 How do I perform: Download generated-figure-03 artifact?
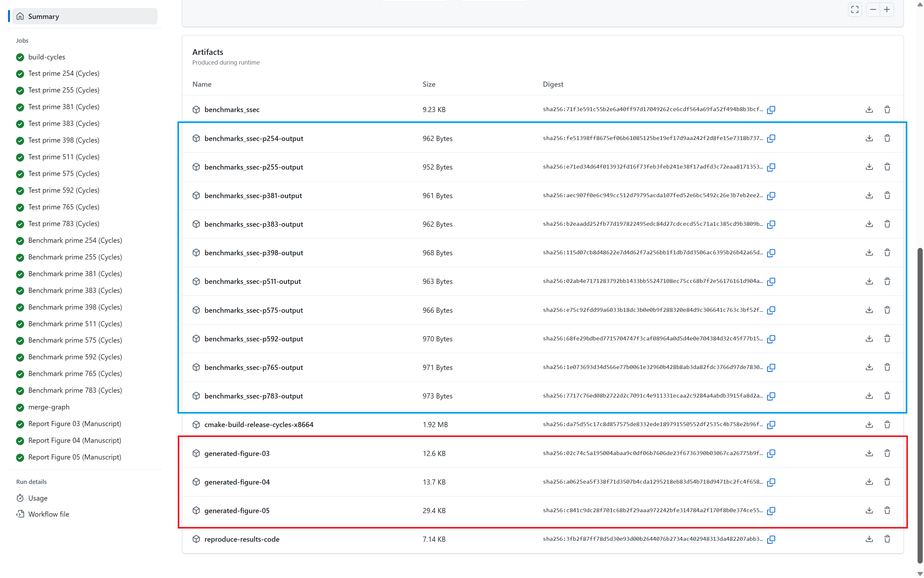point(869,453)
